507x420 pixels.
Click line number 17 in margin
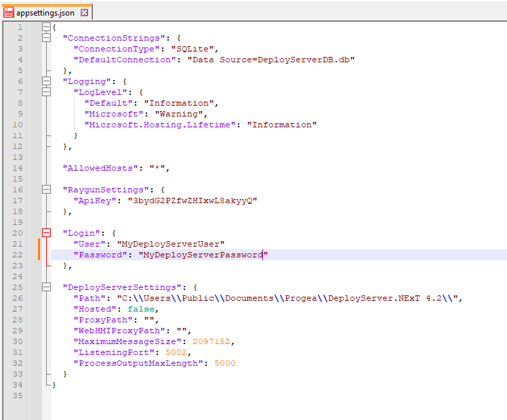pyautogui.click(x=18, y=201)
